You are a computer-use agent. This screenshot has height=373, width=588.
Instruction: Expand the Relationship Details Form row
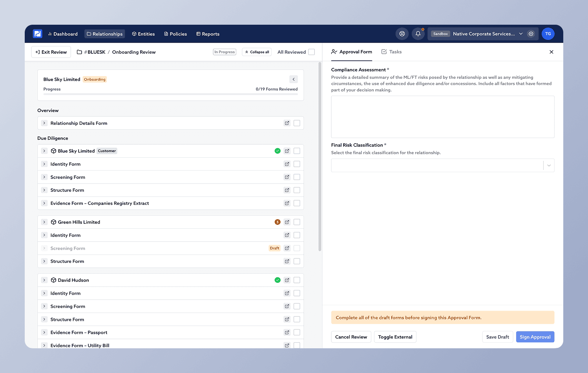(44, 123)
